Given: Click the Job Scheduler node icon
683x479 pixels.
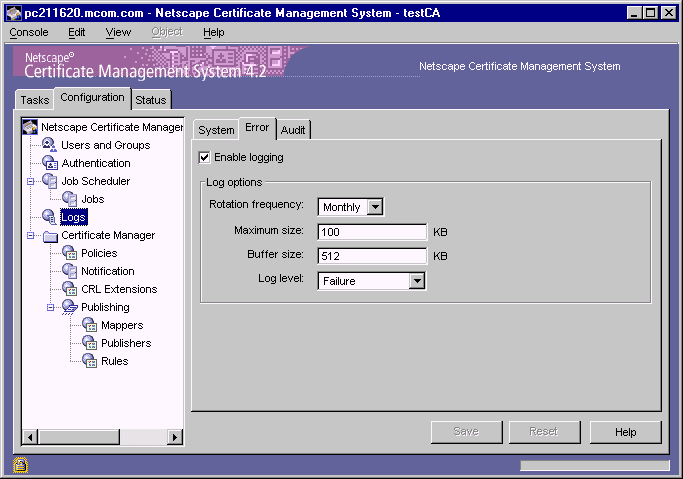Looking at the screenshot, I should 50,181.
